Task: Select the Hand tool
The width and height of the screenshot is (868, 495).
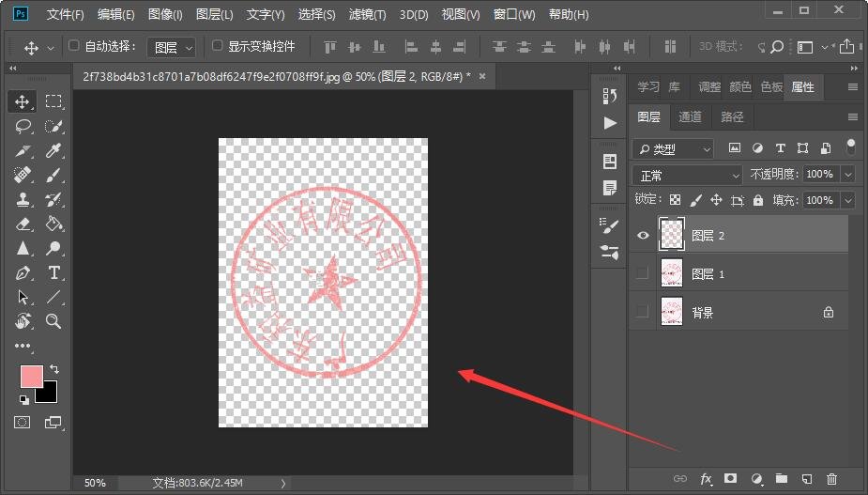Action: (23, 321)
